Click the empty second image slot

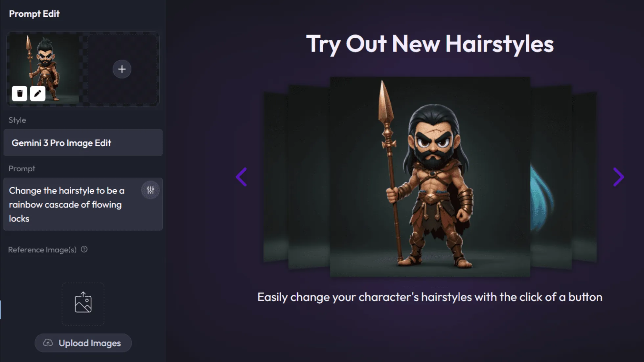(122, 69)
